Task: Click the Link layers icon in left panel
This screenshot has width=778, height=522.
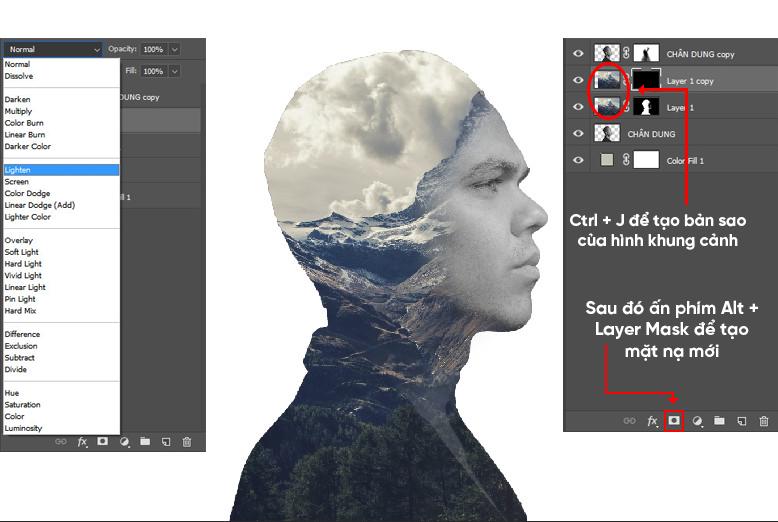Action: pos(61,442)
